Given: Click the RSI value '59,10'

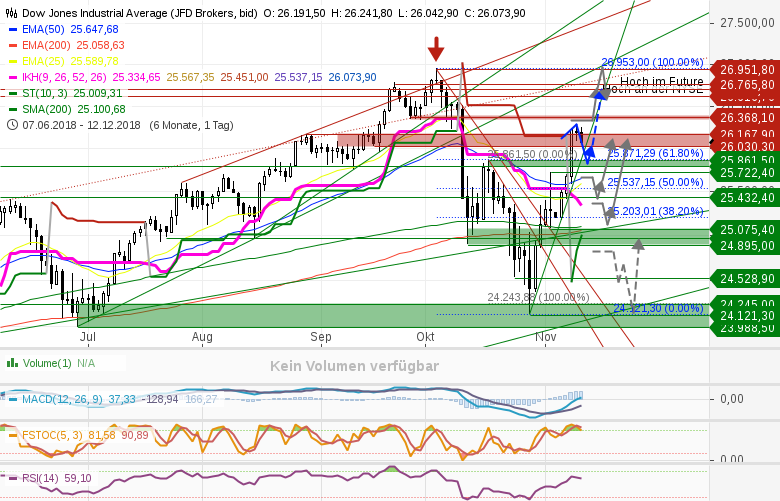Looking at the screenshot, I should coord(78,478).
